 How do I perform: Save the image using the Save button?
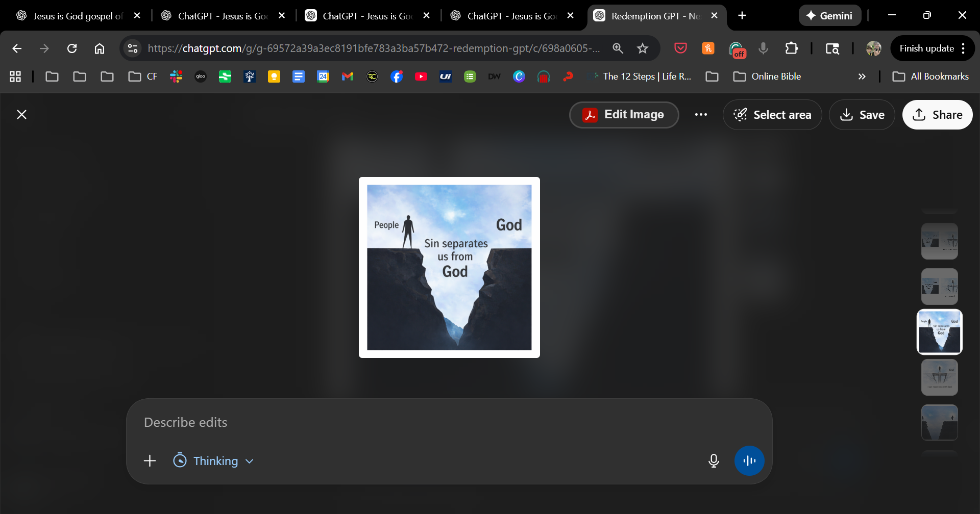tap(862, 115)
